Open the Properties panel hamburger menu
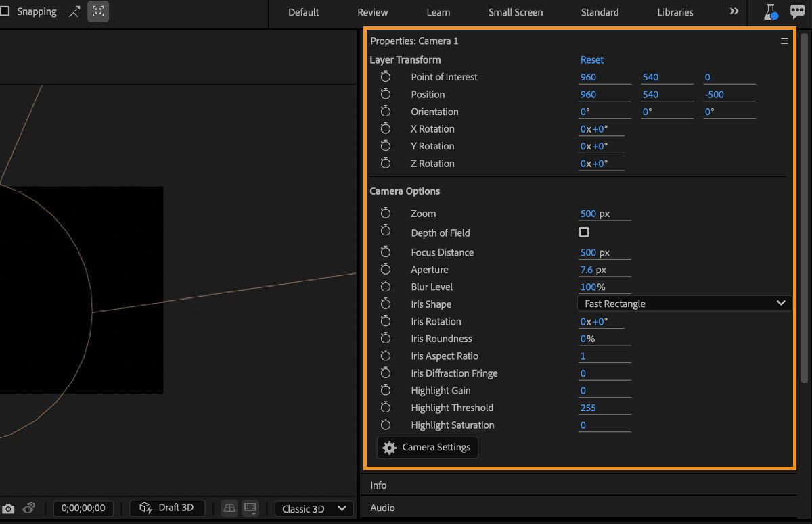 pyautogui.click(x=784, y=41)
